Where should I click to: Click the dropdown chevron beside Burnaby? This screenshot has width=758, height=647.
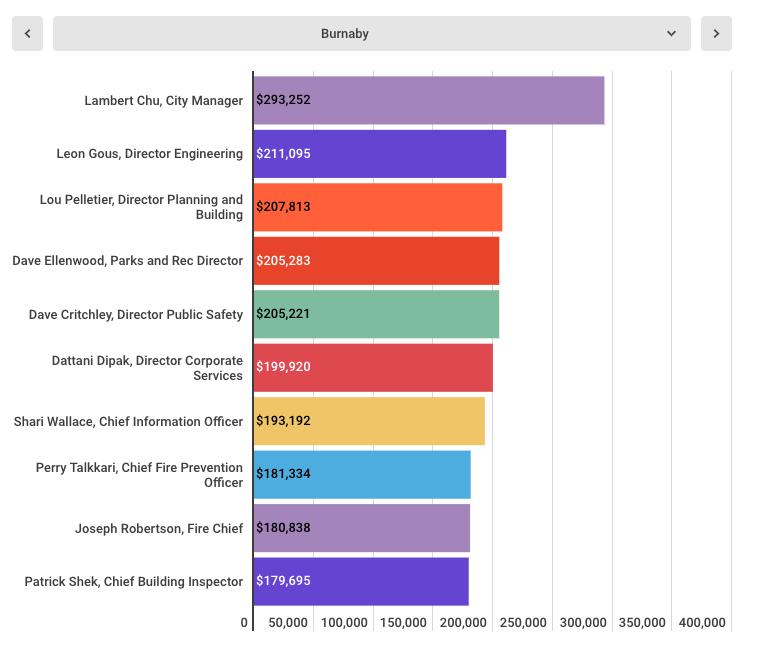(x=671, y=33)
